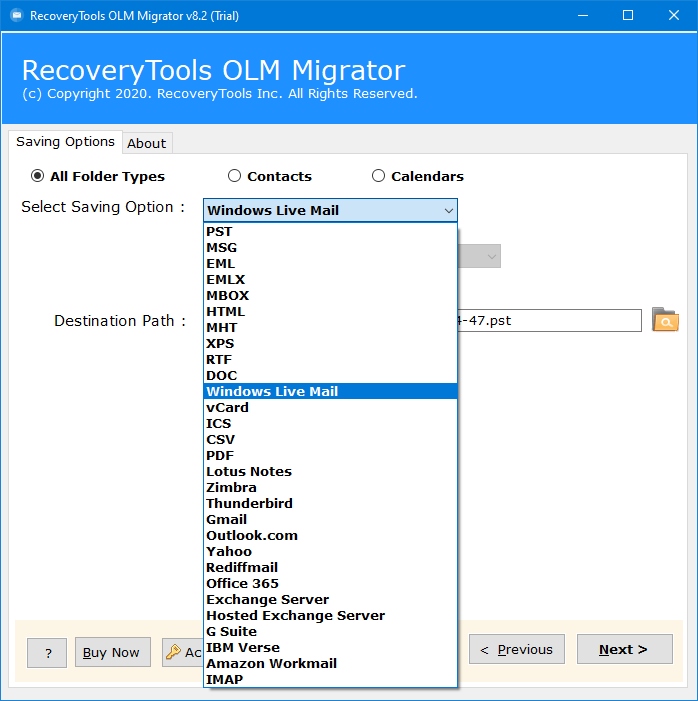Screen dimensions: 698x701
Task: Collapse the Select Saving Option dropdown
Action: pos(448,211)
